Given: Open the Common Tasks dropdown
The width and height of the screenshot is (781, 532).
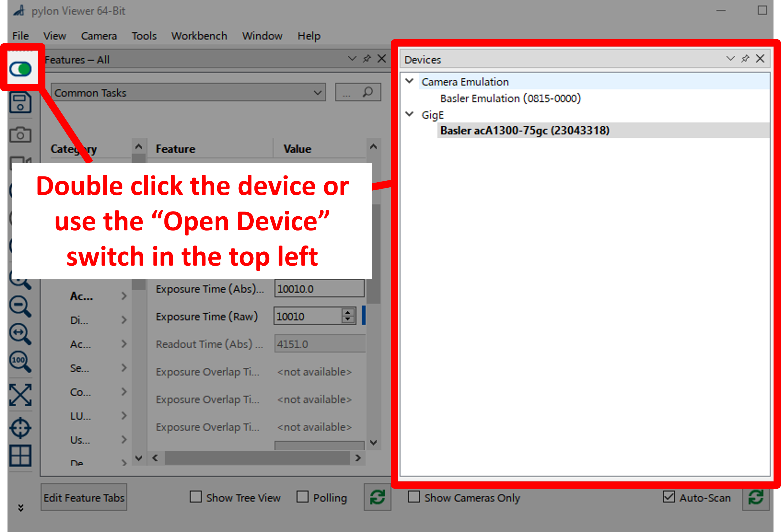Looking at the screenshot, I should (x=188, y=92).
